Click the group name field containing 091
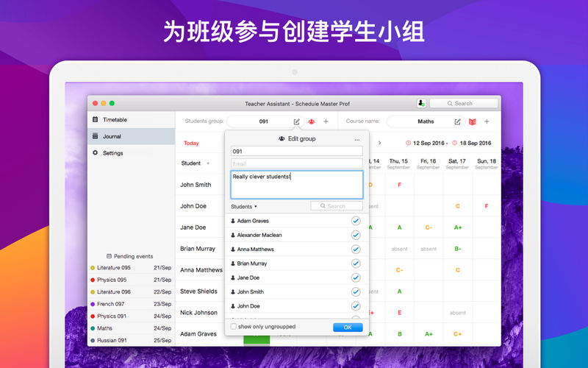This screenshot has height=368, width=588. (x=297, y=152)
